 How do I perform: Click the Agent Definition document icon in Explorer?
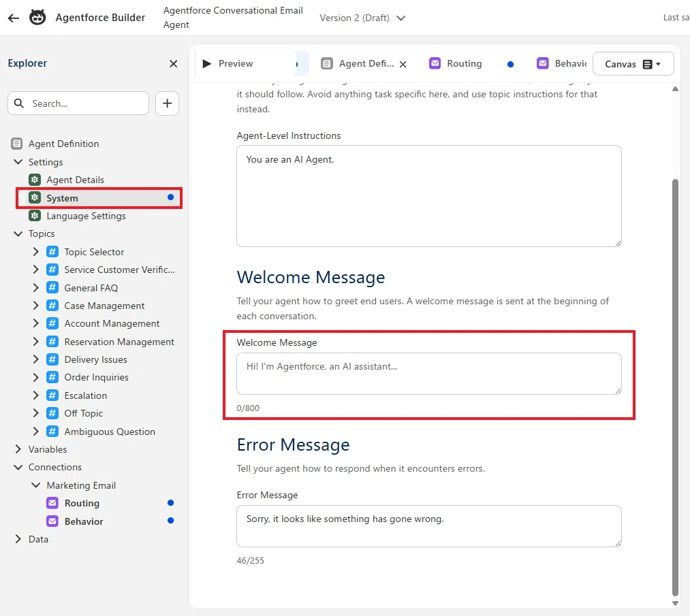[x=17, y=144]
